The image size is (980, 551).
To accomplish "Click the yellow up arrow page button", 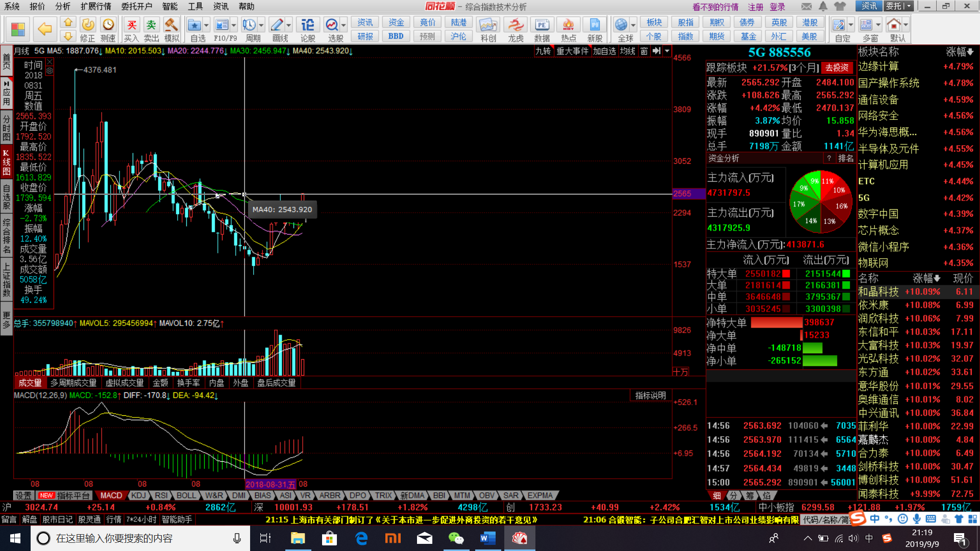I will click(x=68, y=23).
